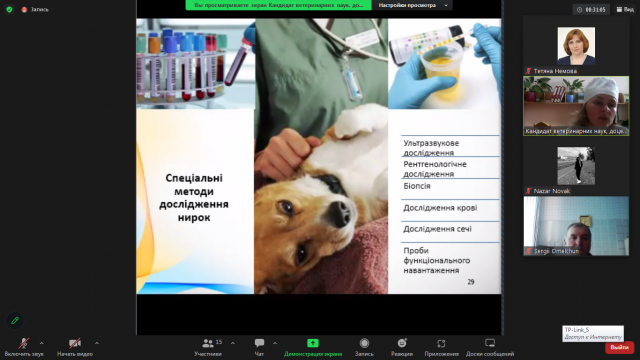Expand participants options arrow
The height and width of the screenshot is (360, 640).
click(233, 343)
